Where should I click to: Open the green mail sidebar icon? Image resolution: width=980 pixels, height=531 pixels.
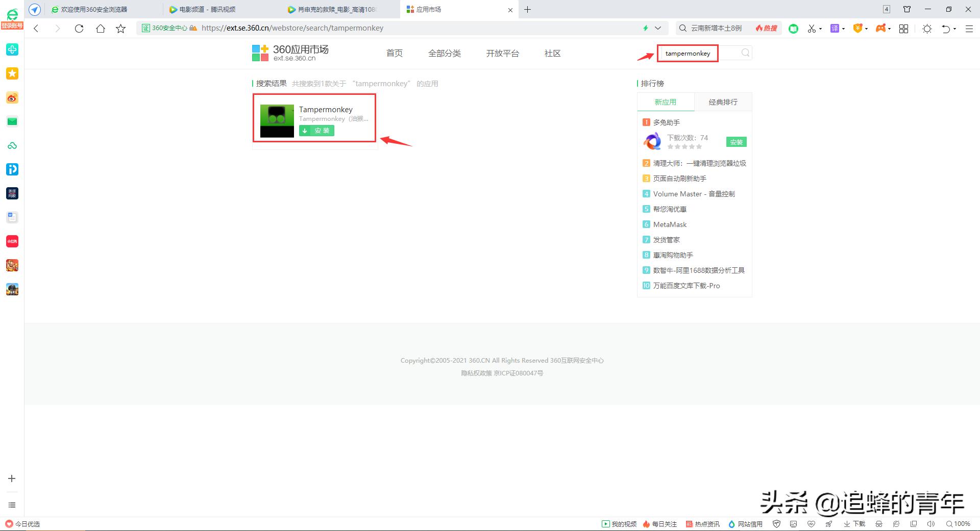pos(12,121)
